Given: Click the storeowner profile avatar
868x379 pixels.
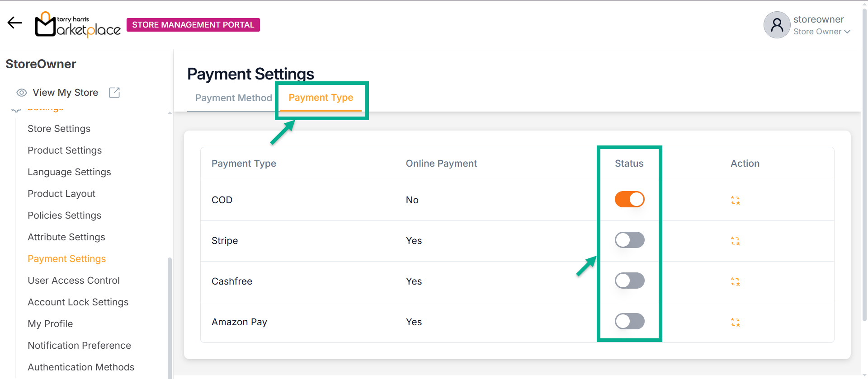Looking at the screenshot, I should point(777,25).
